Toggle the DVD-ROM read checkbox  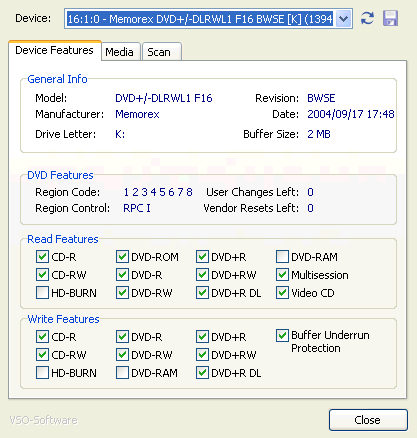[x=122, y=257]
